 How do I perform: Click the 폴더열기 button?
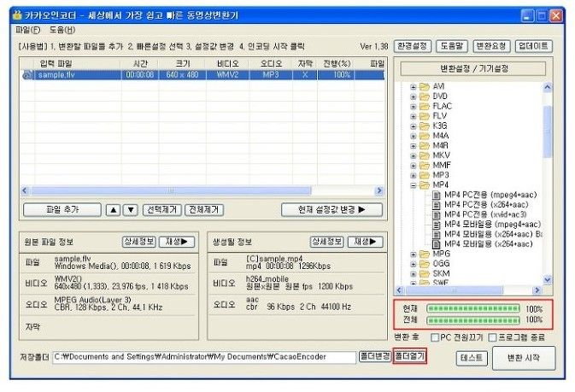click(410, 356)
